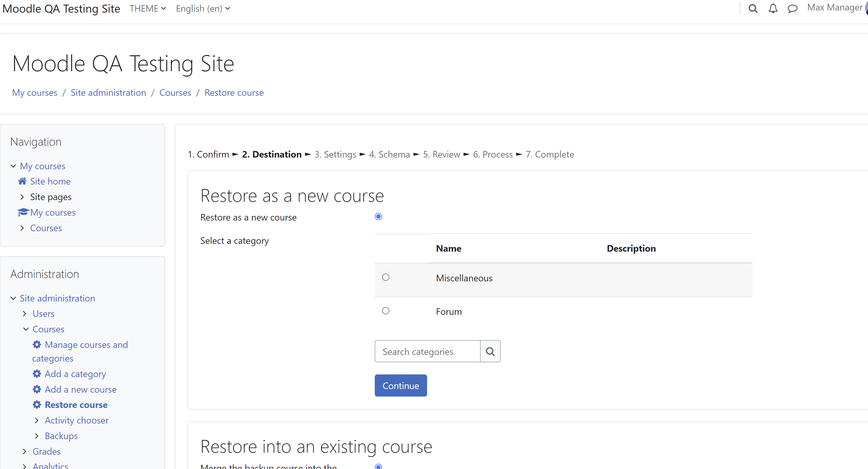Click the magnifier button for Search categories
This screenshot has width=868, height=469.
(x=490, y=351)
